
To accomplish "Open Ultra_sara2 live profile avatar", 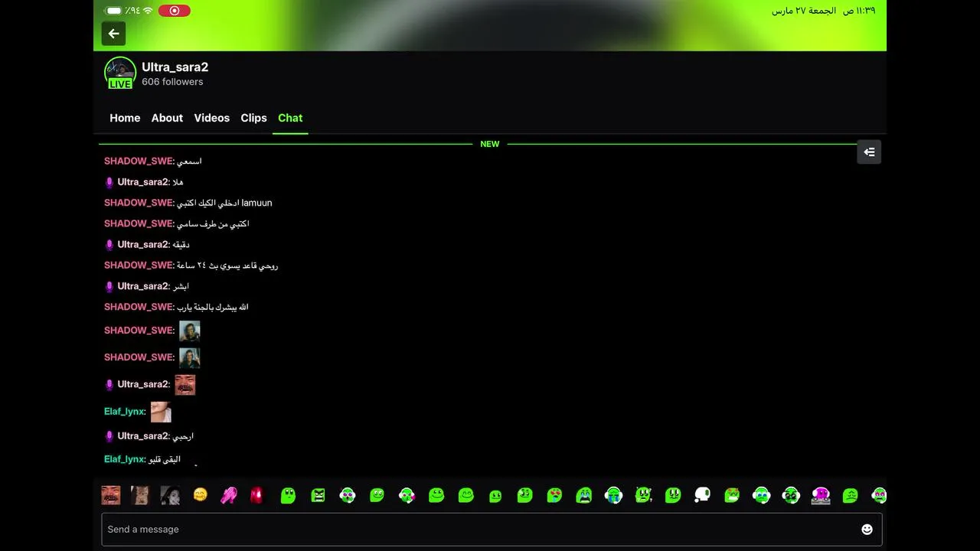I will click(x=120, y=73).
